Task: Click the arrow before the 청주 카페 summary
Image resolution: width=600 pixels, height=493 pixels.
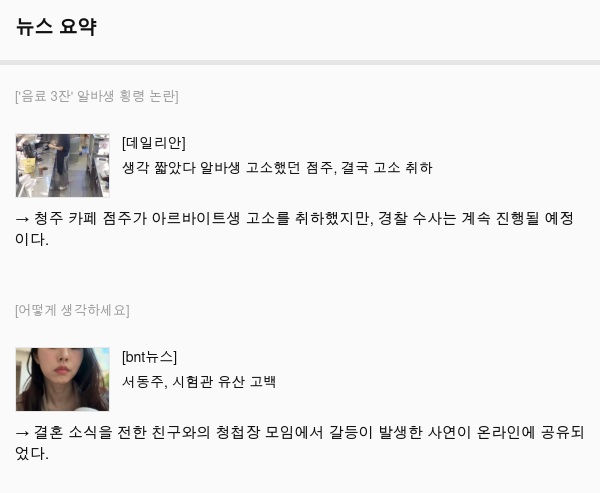Action: point(23,219)
